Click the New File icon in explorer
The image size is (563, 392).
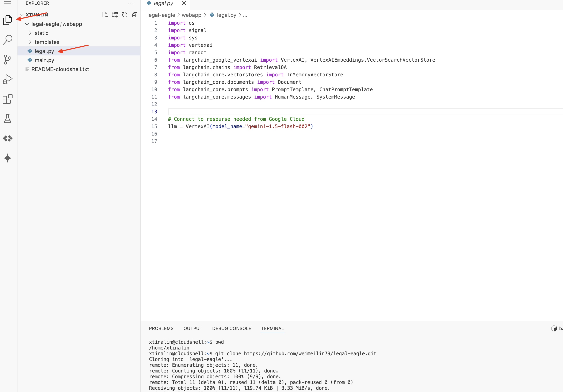point(105,15)
